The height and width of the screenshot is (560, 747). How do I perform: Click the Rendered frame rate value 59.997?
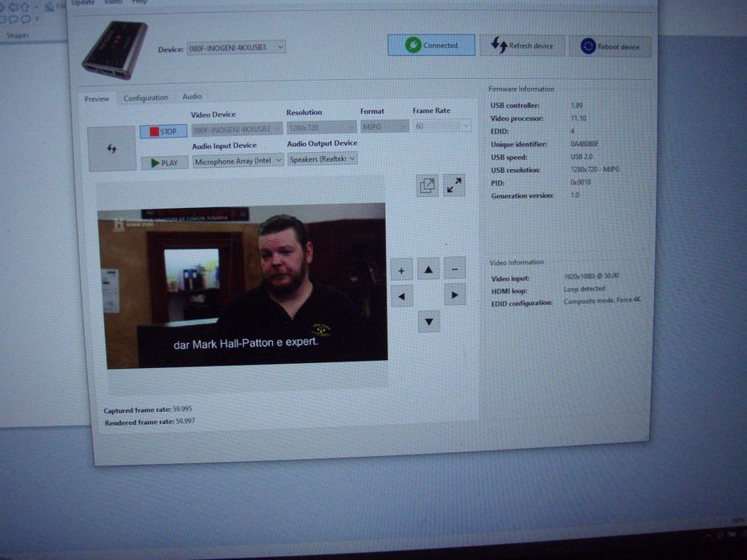pos(185,421)
